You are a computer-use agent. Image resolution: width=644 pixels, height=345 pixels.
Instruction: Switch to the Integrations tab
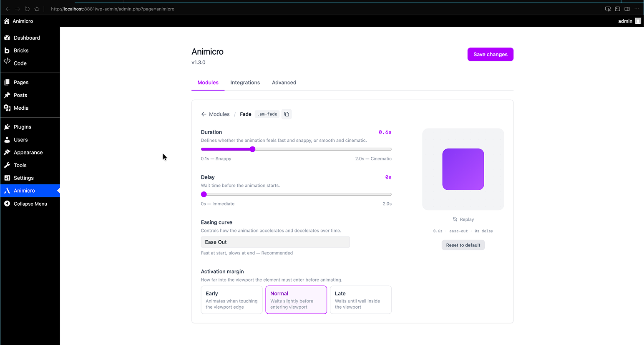click(x=245, y=82)
